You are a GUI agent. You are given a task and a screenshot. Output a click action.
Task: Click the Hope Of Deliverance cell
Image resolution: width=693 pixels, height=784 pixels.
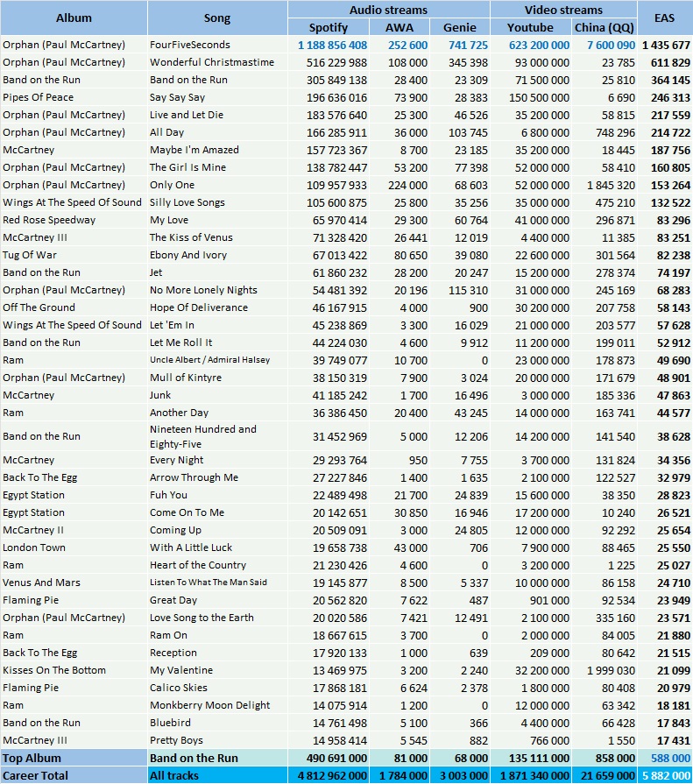click(217, 307)
